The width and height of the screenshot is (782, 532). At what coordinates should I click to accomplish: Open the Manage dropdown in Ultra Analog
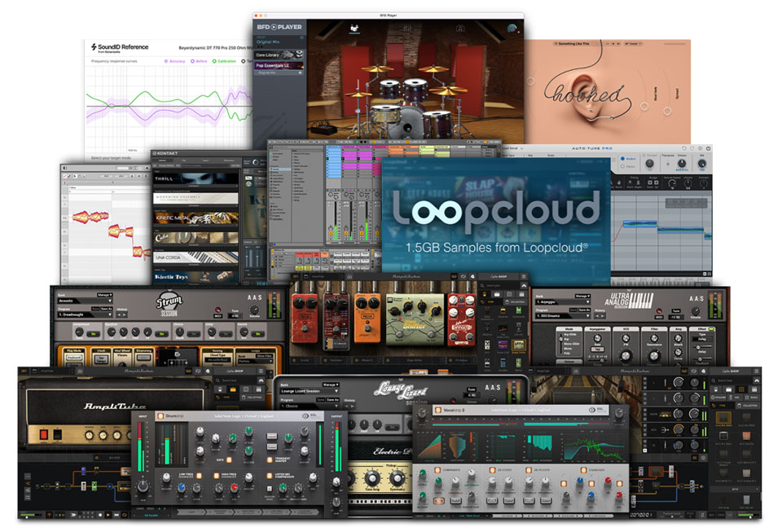[x=582, y=297]
